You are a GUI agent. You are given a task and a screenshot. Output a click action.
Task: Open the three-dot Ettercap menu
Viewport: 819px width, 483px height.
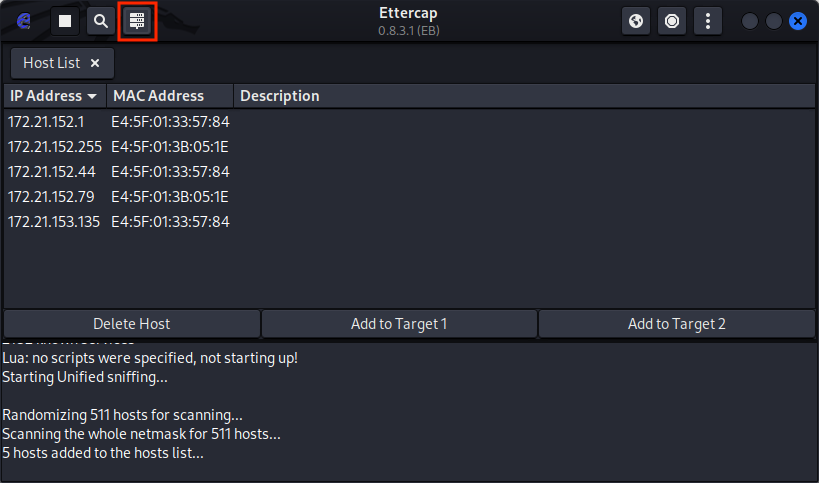pos(708,21)
